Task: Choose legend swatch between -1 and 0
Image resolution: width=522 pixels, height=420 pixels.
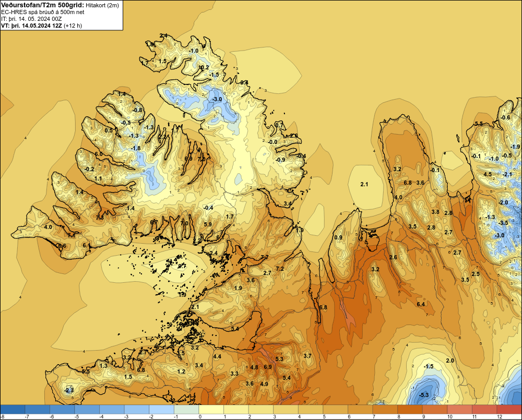Action: pos(186,409)
